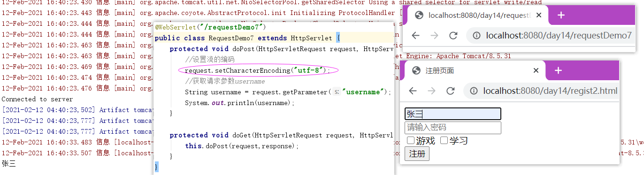Check the 游戏 checkbox
This screenshot has height=175, width=644.
411,140
